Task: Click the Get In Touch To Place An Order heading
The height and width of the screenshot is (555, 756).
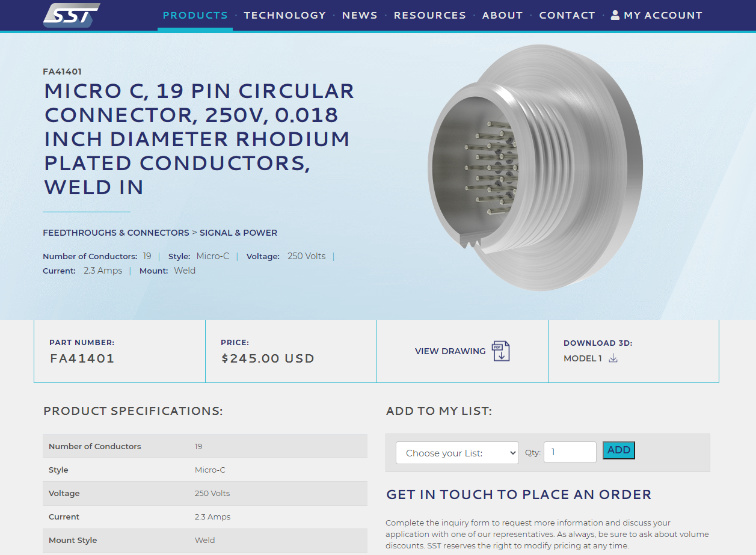Action: (518, 495)
